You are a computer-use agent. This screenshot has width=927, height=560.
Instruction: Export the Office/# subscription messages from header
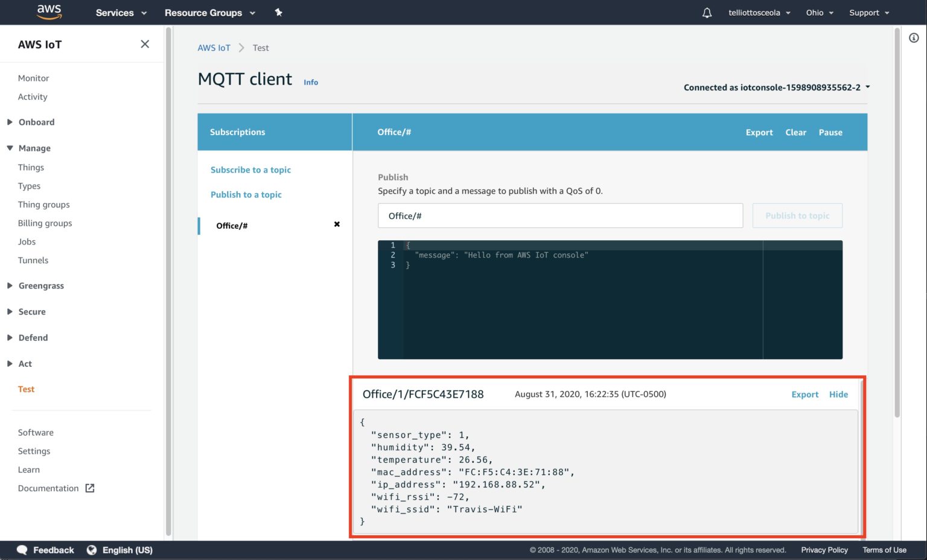[x=759, y=132]
